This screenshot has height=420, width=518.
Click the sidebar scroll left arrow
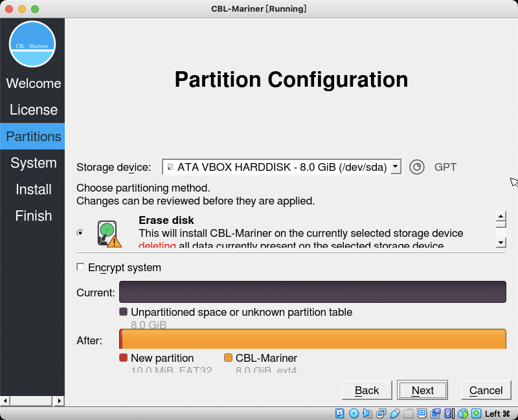tap(5, 401)
